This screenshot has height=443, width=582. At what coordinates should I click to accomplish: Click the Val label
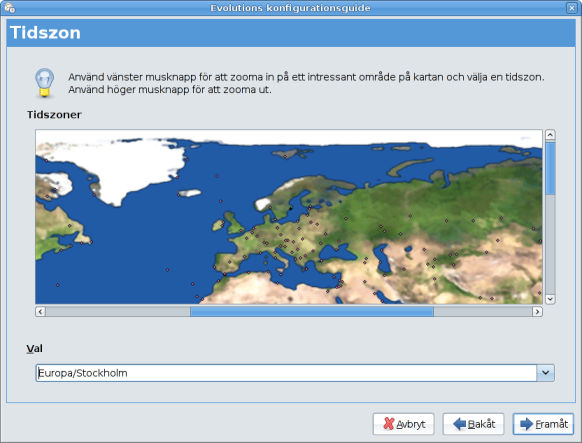[x=35, y=348]
